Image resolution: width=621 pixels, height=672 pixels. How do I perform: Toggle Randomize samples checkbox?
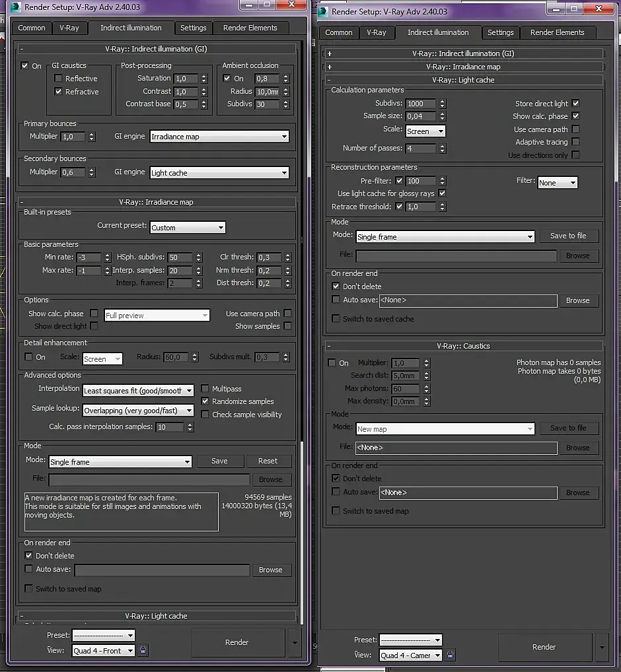(205, 401)
